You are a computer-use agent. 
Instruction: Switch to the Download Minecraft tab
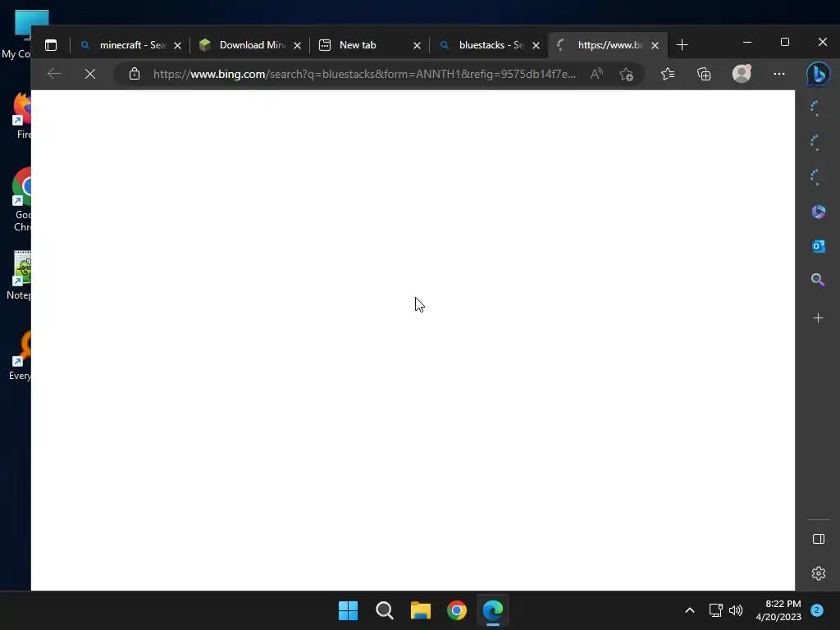pos(250,45)
